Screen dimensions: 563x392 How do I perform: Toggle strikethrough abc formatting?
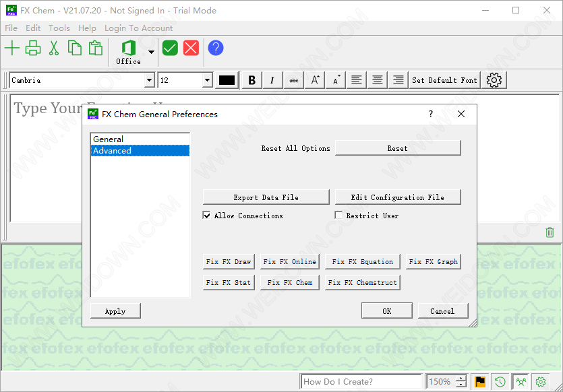click(293, 80)
